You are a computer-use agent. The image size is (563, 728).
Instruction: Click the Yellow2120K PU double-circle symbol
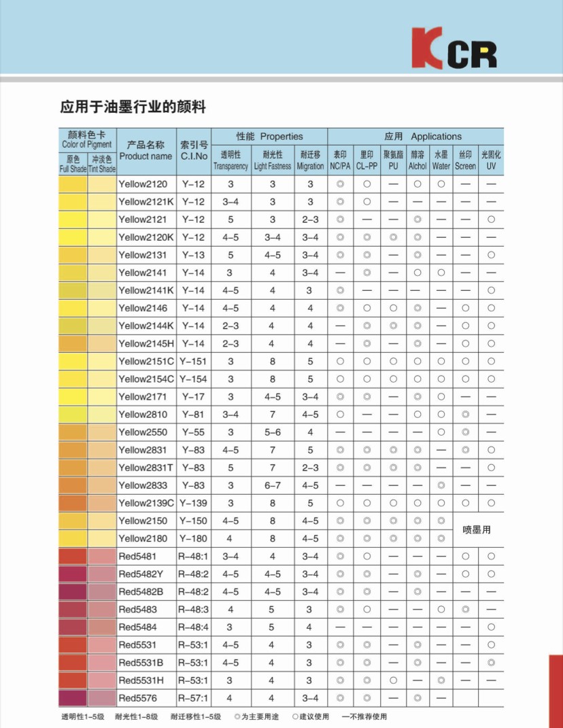tap(393, 237)
